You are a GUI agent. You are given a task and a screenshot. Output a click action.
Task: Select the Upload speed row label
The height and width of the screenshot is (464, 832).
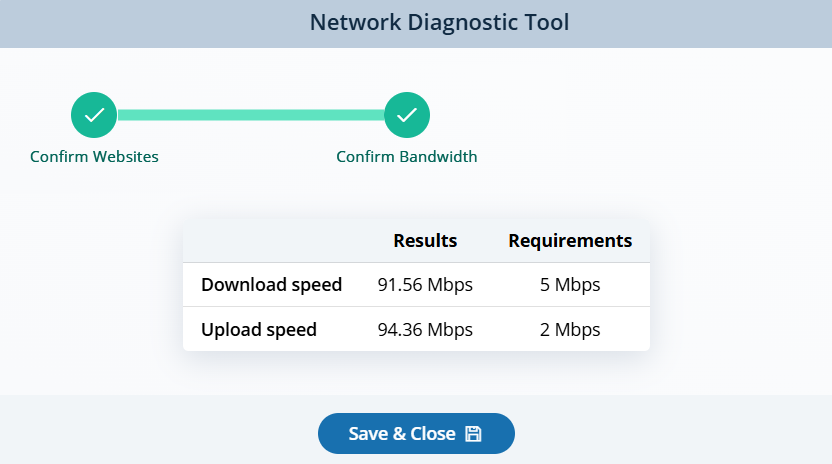pos(259,330)
